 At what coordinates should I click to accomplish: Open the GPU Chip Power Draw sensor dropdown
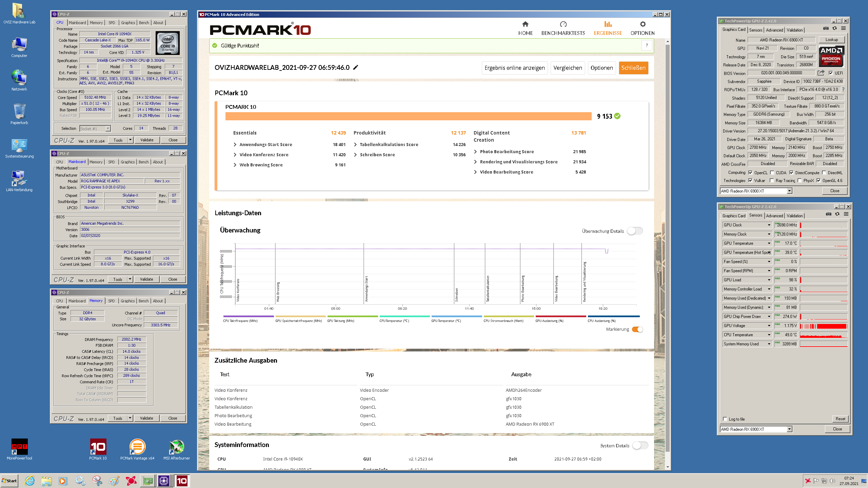769,316
